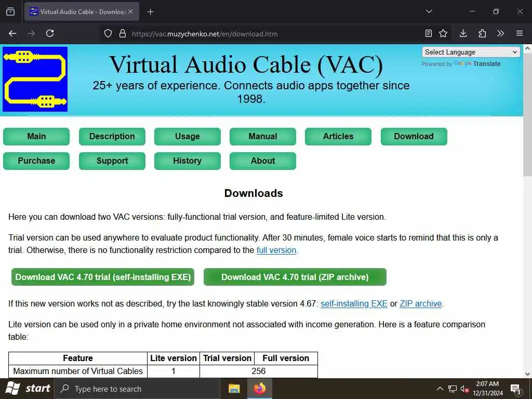Open the Articles page
Screen dimensions: 532x399
[338, 137]
